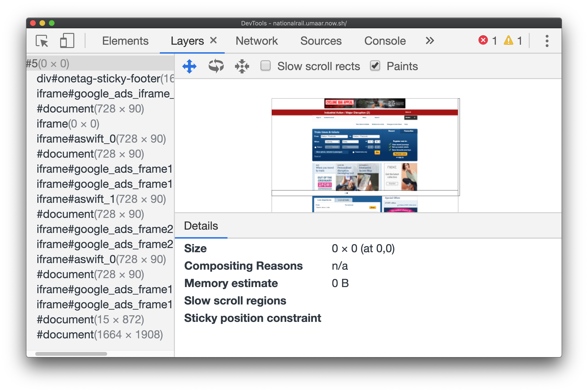Click the center/fit view icon
The width and height of the screenshot is (588, 392).
pos(243,67)
